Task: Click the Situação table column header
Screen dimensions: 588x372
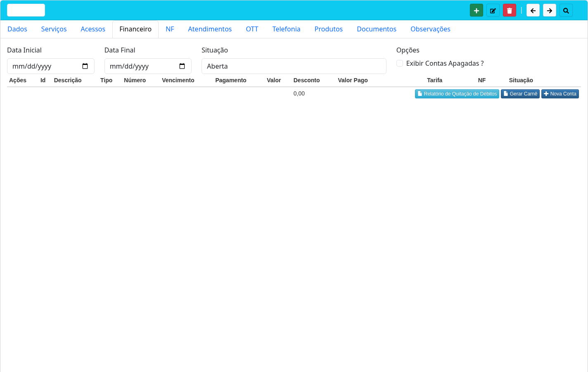Action: click(x=521, y=80)
